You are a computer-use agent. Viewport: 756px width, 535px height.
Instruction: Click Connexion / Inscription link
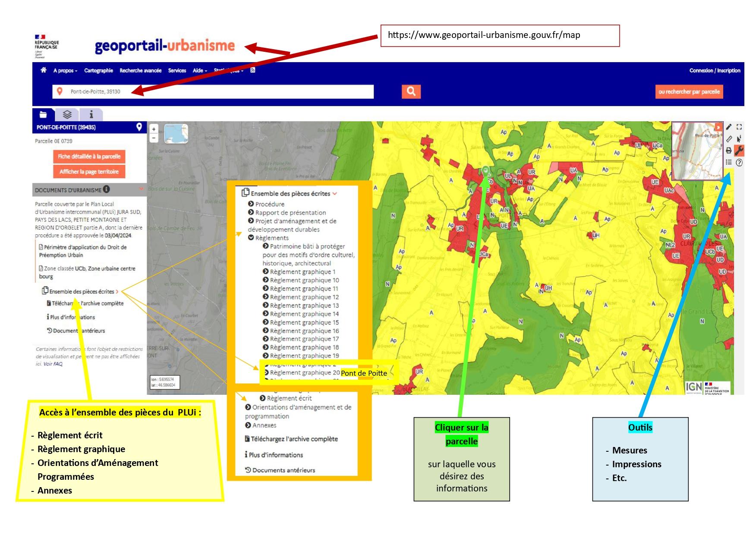pos(715,70)
